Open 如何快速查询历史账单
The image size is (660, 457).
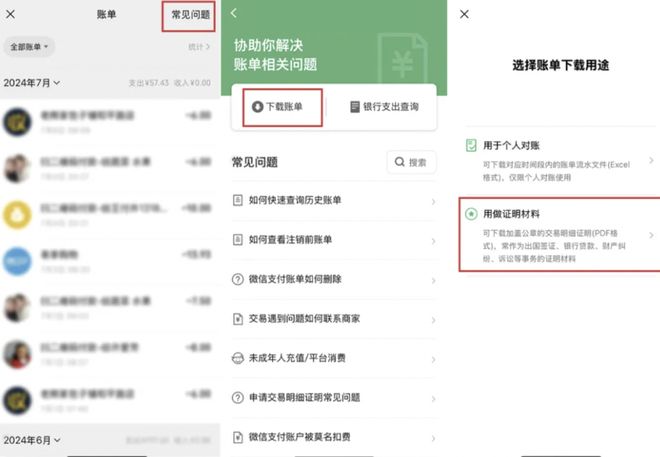[x=334, y=200]
